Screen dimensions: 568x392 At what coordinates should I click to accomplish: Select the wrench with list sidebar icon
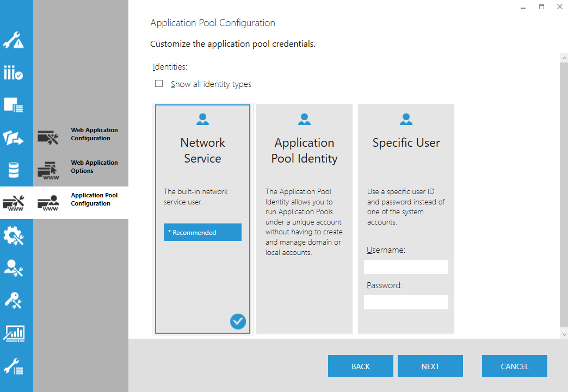coord(14,366)
